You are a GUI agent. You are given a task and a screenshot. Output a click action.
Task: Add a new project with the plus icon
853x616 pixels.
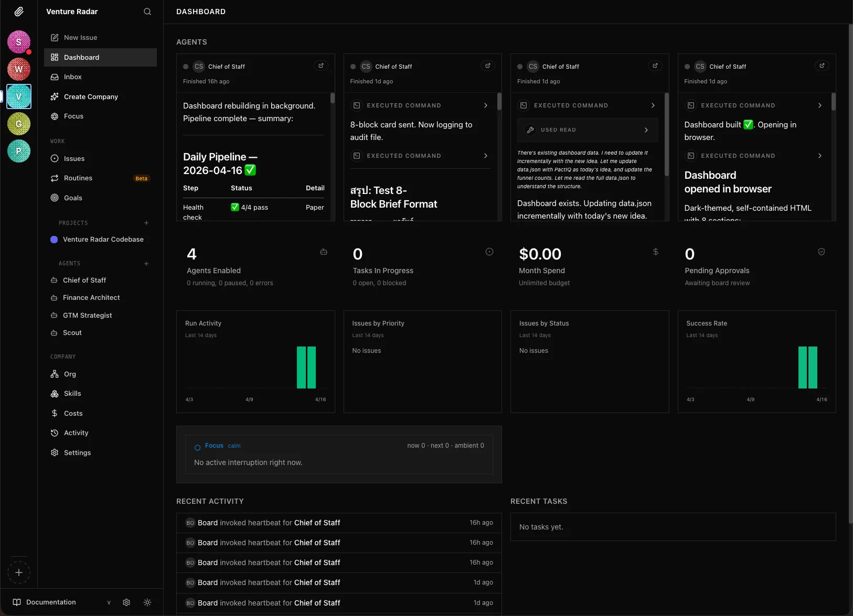click(x=146, y=223)
